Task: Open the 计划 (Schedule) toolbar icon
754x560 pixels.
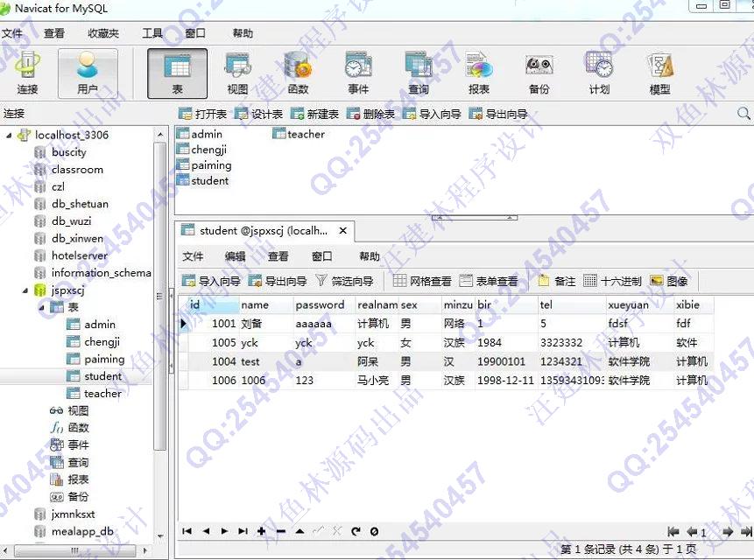Action: pyautogui.click(x=599, y=73)
